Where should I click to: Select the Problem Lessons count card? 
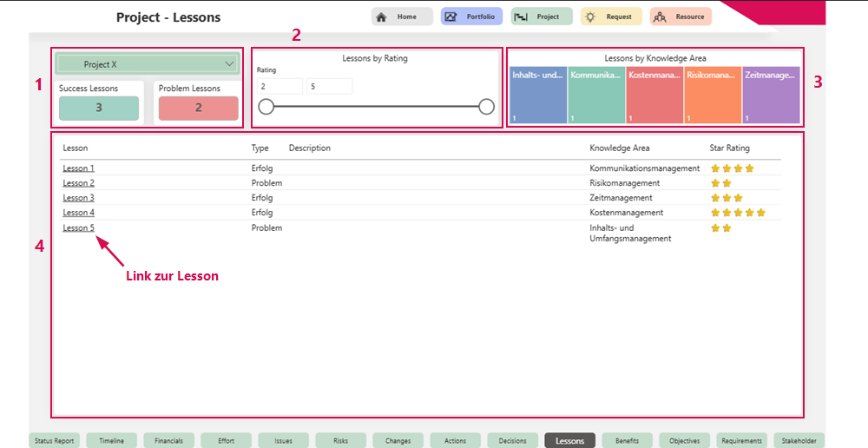pos(198,108)
